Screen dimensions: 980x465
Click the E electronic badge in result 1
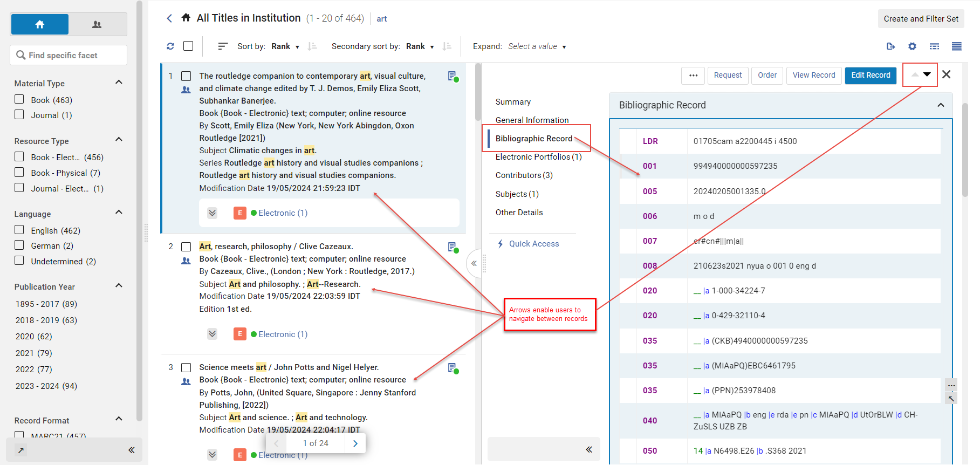tap(240, 213)
